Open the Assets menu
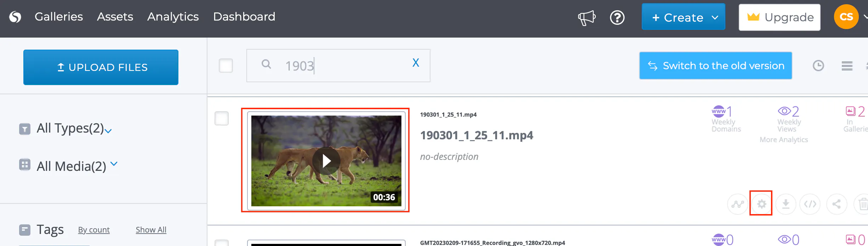 (x=115, y=17)
